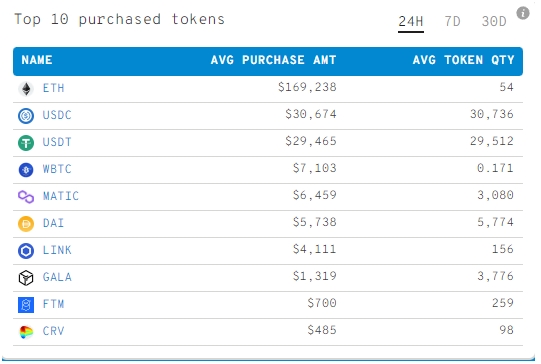541x364 pixels.
Task: Select the LINK quantity value 156
Action: 503,249
